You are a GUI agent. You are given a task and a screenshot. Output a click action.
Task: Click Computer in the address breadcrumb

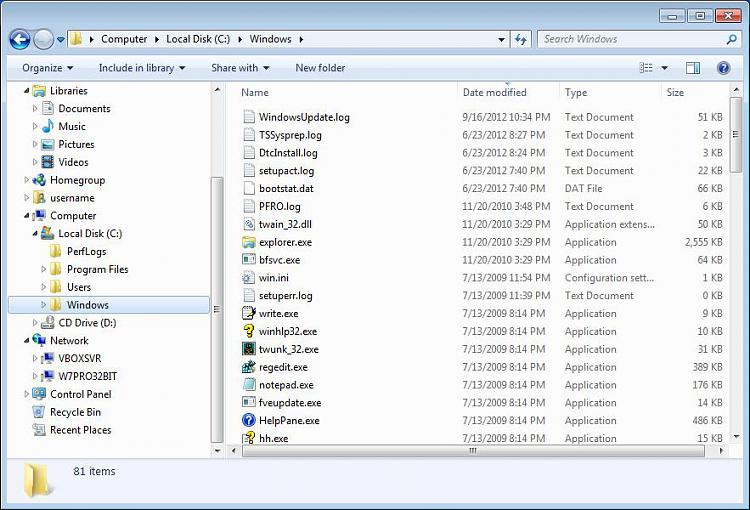tap(124, 39)
